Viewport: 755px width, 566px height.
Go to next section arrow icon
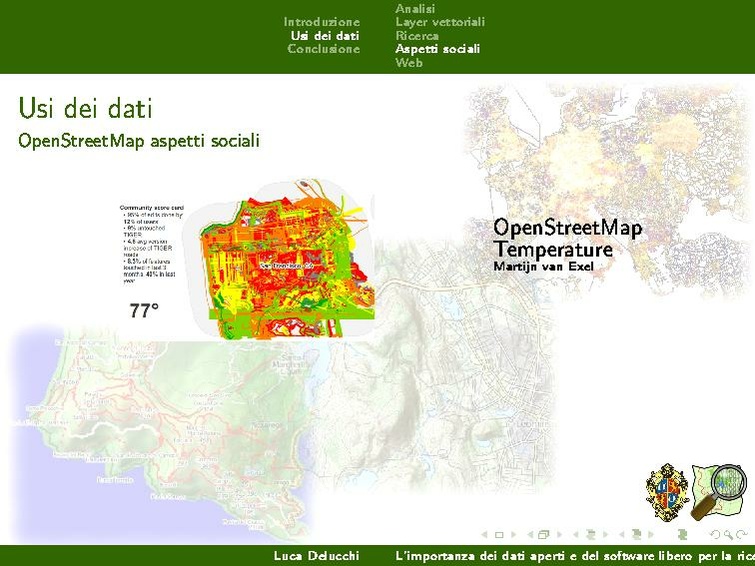coord(651,534)
